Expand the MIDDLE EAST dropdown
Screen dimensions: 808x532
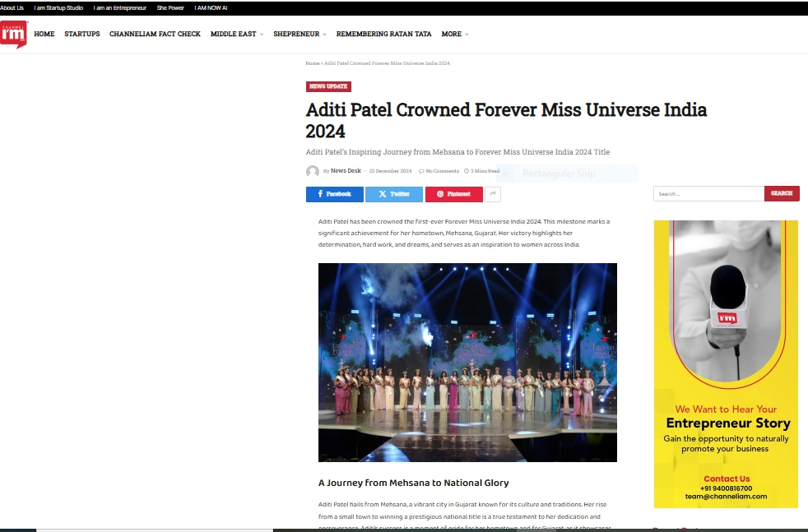234,34
